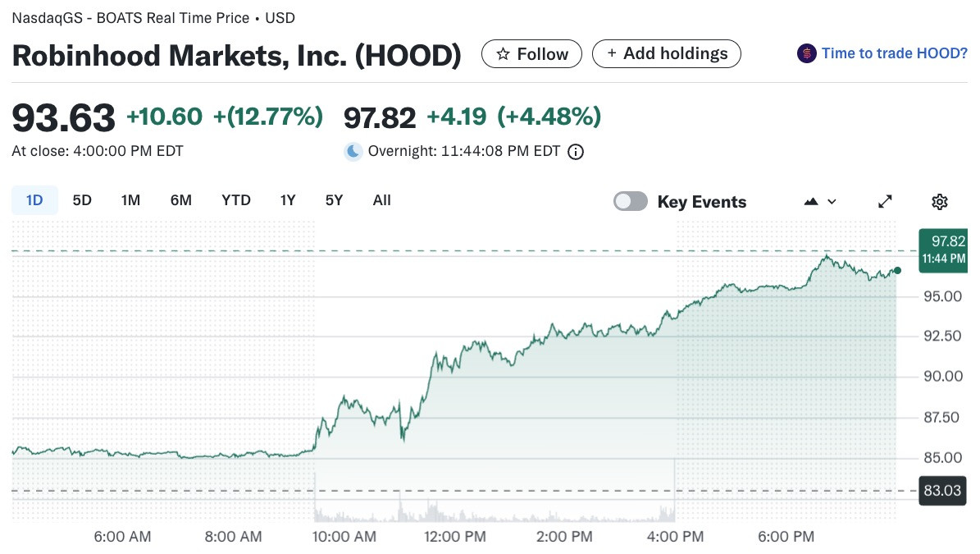The width and height of the screenshot is (980, 554).
Task: Click the Add holdings button
Action: tap(666, 54)
